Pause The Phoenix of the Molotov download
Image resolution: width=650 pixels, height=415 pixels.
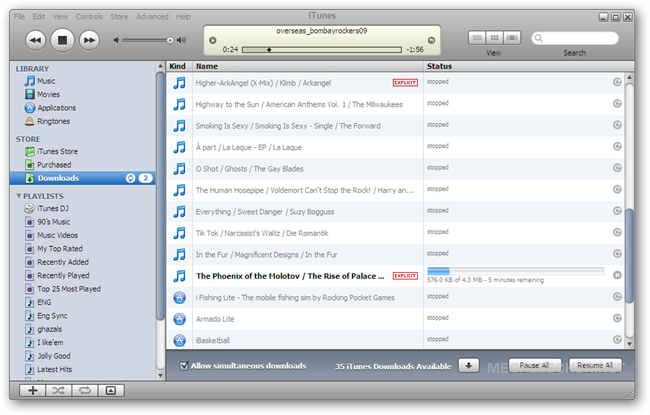(617, 275)
